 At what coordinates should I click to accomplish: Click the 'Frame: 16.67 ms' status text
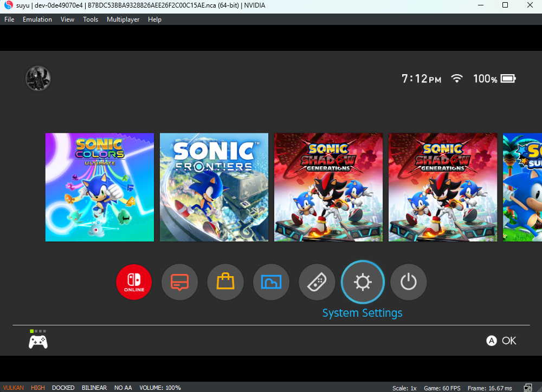click(490, 388)
